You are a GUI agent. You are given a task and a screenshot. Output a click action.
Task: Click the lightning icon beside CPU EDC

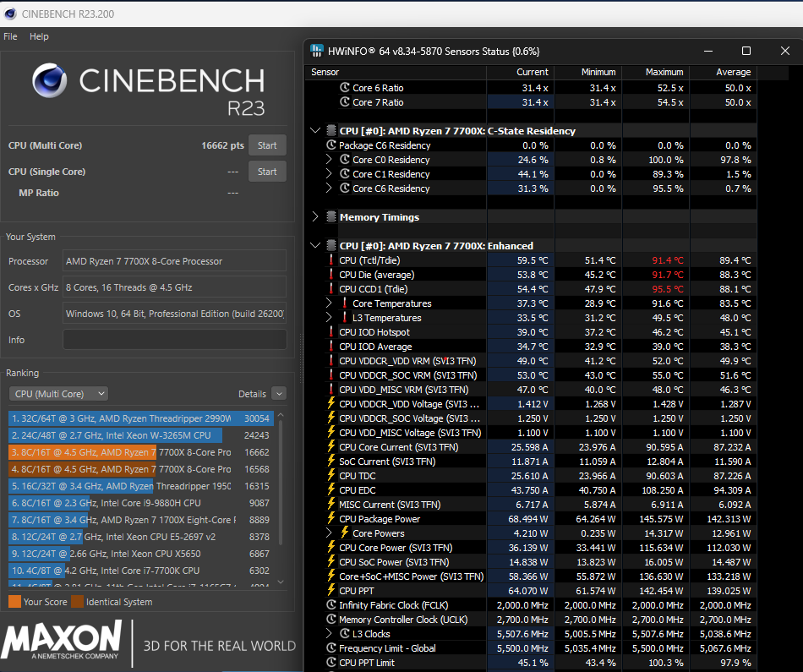coord(331,489)
